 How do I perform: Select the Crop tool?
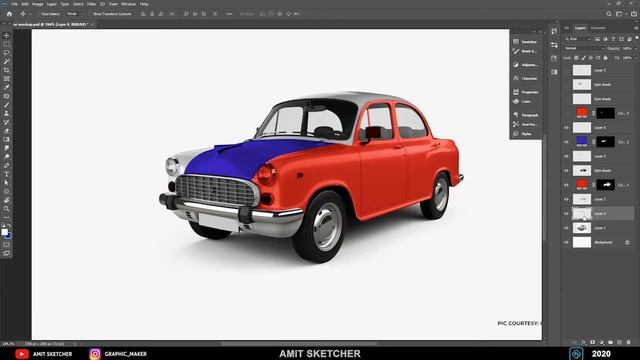tap(7, 70)
